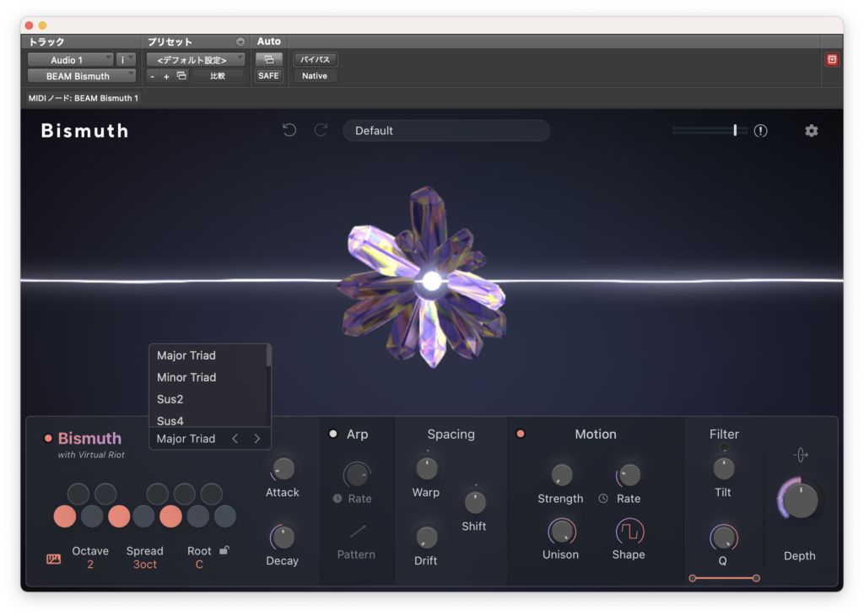The width and height of the screenshot is (864, 616).
Task: Click the preset section circular menu icon
Action: point(240,42)
